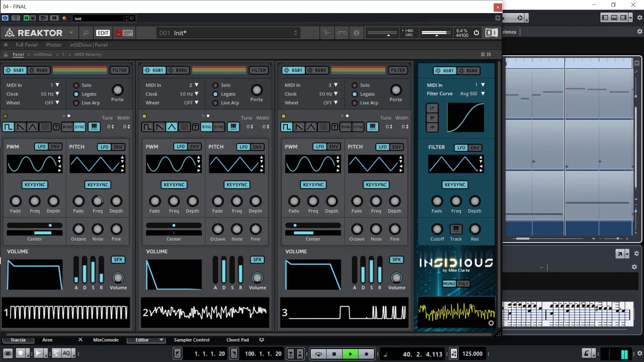The image size is (644, 362).
Task: Click the Cubase transport stop button
Action: (x=334, y=354)
